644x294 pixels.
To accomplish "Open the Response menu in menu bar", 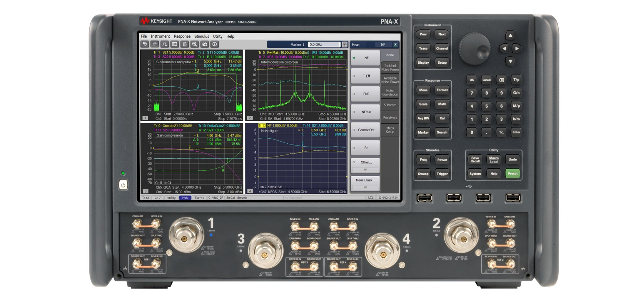I will [182, 37].
